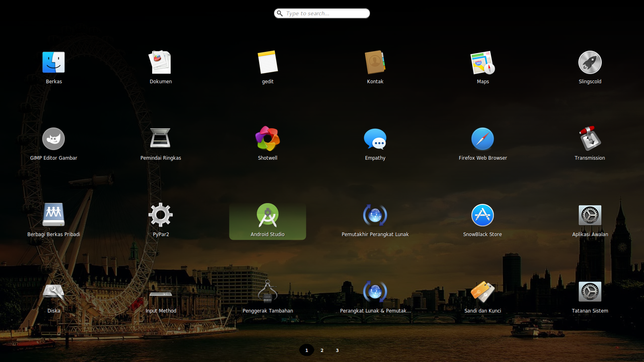
Task: Open Transmission torrent client
Action: pos(590,138)
